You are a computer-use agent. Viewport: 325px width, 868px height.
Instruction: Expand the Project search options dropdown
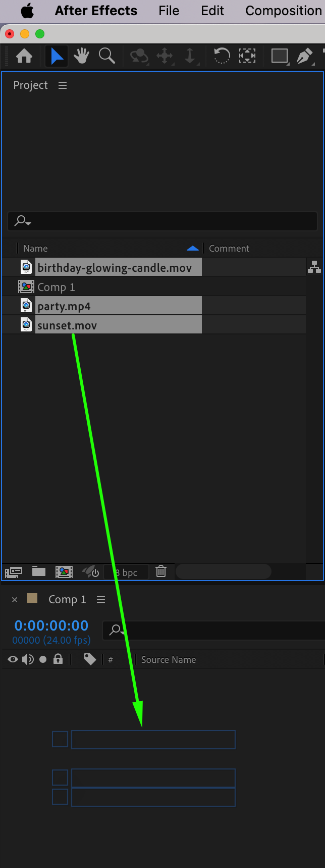click(23, 221)
